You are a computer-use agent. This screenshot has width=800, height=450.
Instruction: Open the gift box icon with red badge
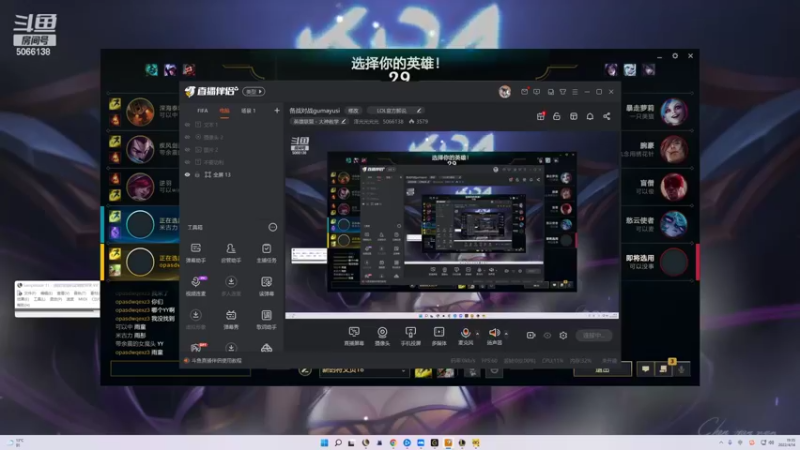(x=541, y=116)
